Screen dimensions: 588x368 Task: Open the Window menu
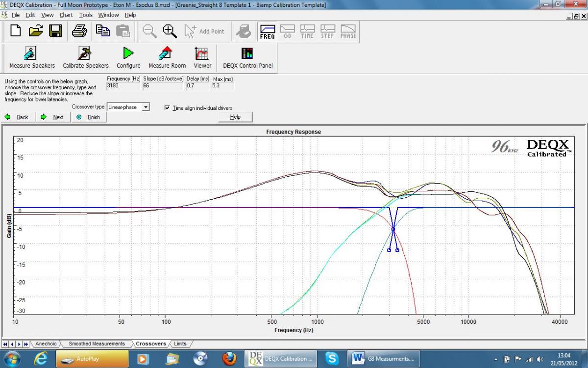108,15
